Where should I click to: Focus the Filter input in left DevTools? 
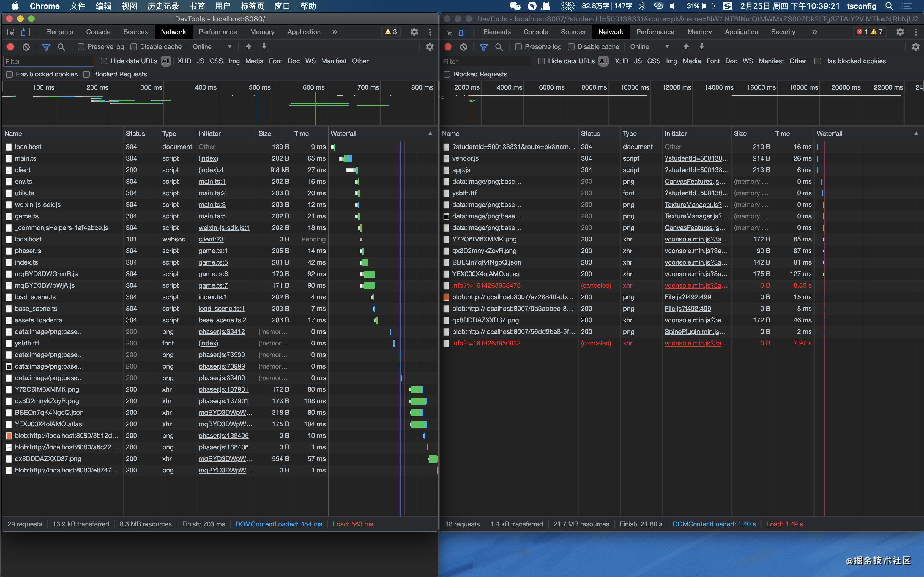point(49,61)
